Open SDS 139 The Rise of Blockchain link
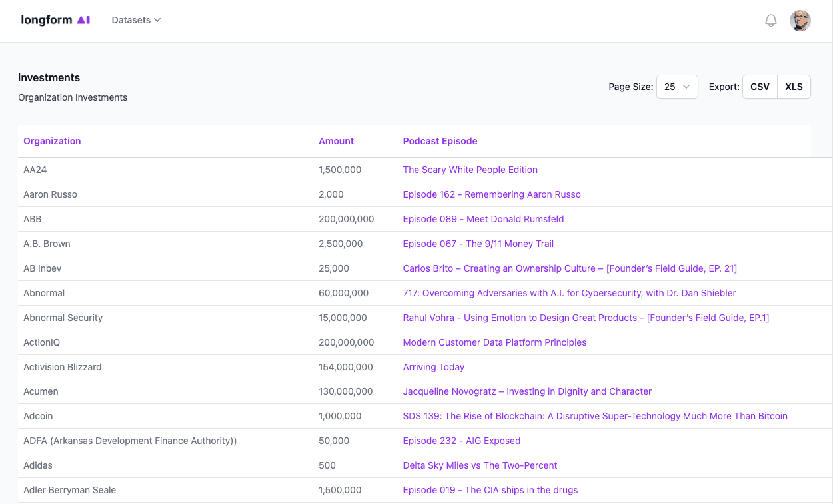The width and height of the screenshot is (833, 504). [x=595, y=416]
